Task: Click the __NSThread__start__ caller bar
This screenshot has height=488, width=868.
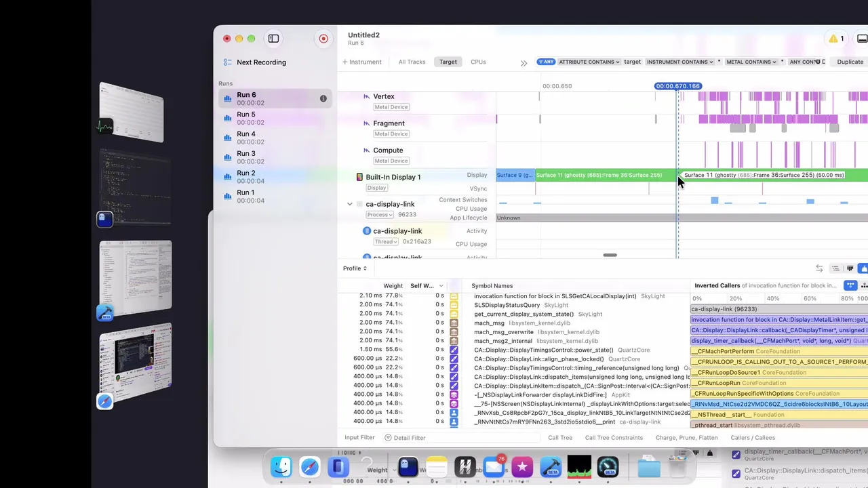Action: coord(779,415)
